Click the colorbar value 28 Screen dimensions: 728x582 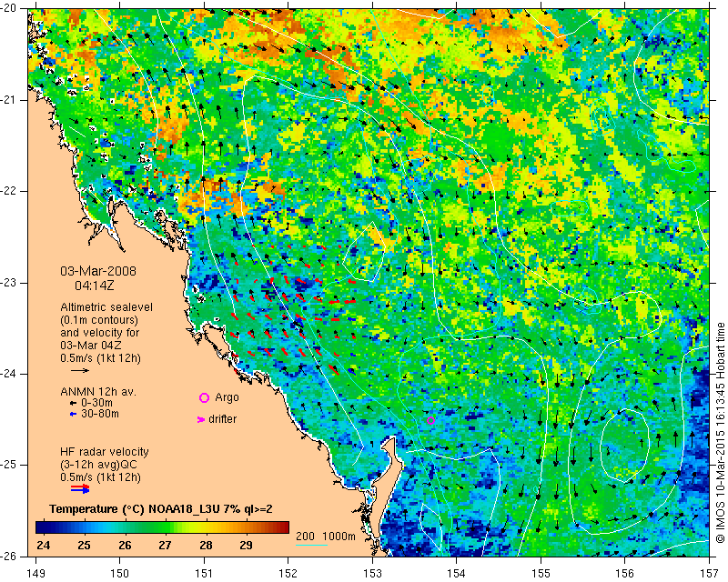(x=206, y=545)
